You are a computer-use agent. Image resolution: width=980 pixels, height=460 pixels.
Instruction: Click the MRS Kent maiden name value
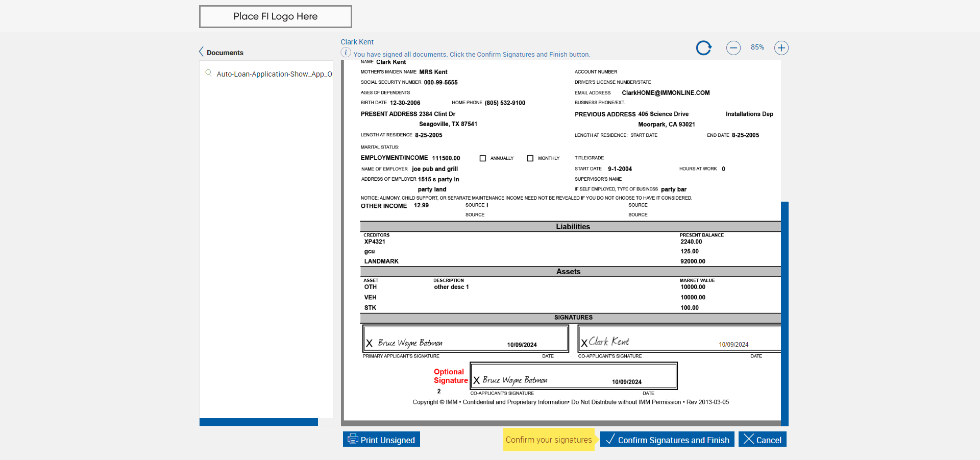coord(433,72)
